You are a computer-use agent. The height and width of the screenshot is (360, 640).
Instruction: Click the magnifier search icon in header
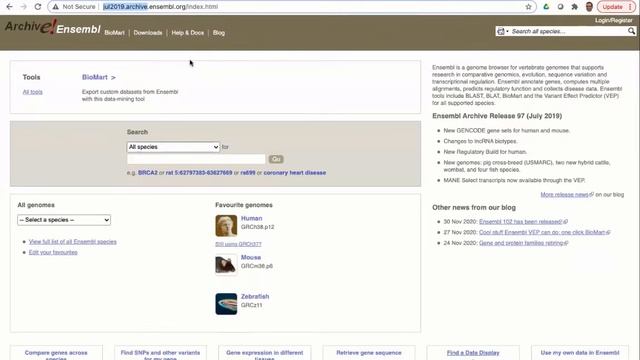[631, 31]
